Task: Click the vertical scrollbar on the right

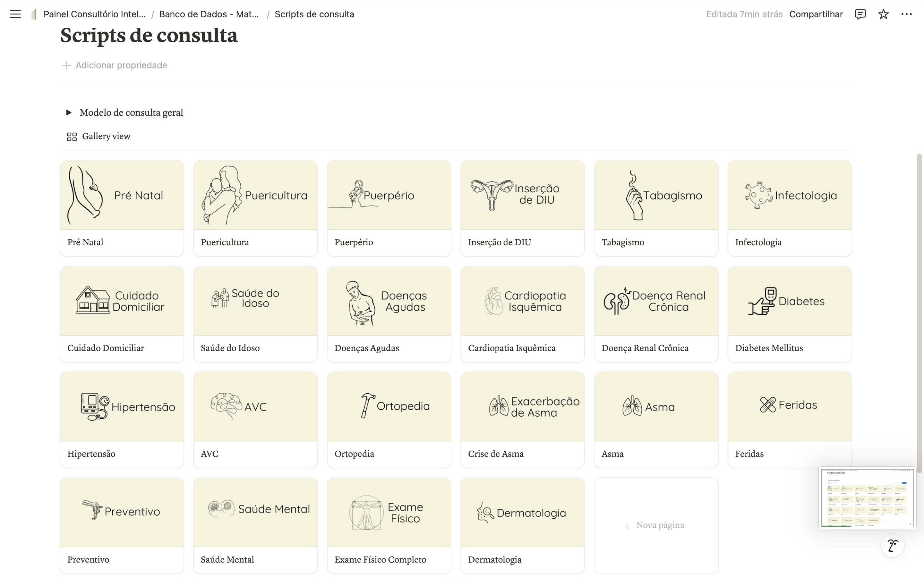Action: [920, 313]
